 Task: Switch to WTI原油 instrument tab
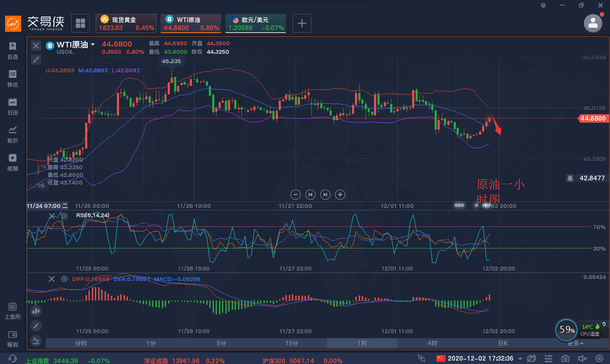pos(191,23)
